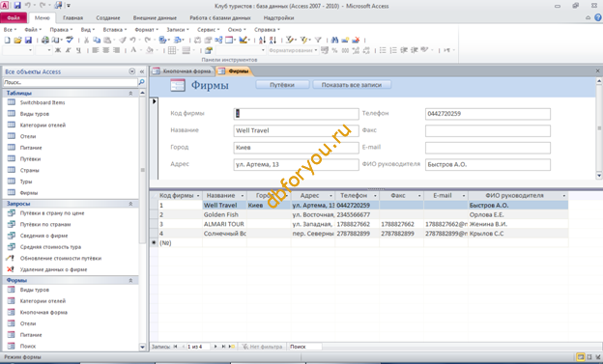Image resolution: width=603 pixels, height=364 pixels.
Task: Open the Вставка dropdown menu
Action: click(x=115, y=30)
